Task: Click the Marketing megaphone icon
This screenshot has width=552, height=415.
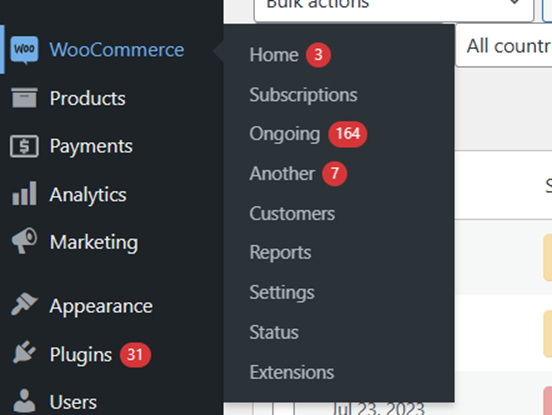Action: [24, 240]
